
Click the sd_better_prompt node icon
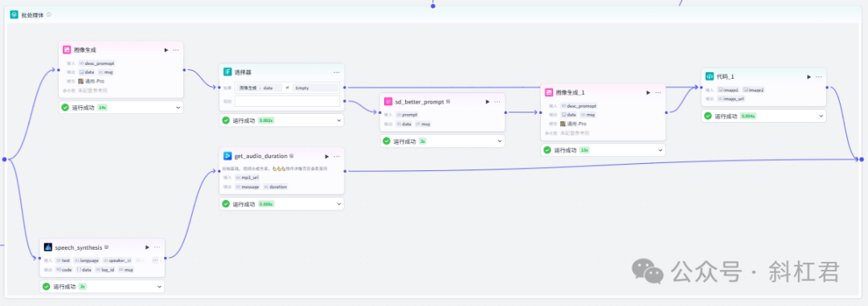click(388, 102)
